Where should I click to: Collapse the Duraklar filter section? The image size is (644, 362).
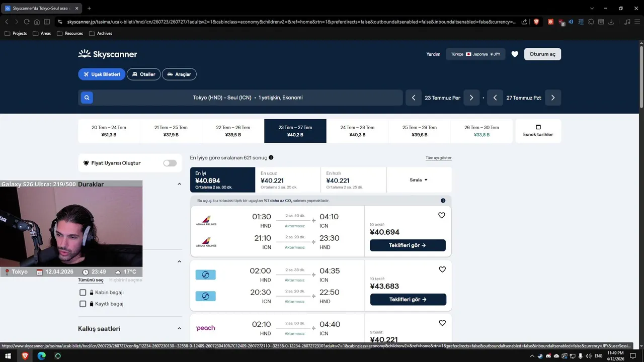[179, 184]
